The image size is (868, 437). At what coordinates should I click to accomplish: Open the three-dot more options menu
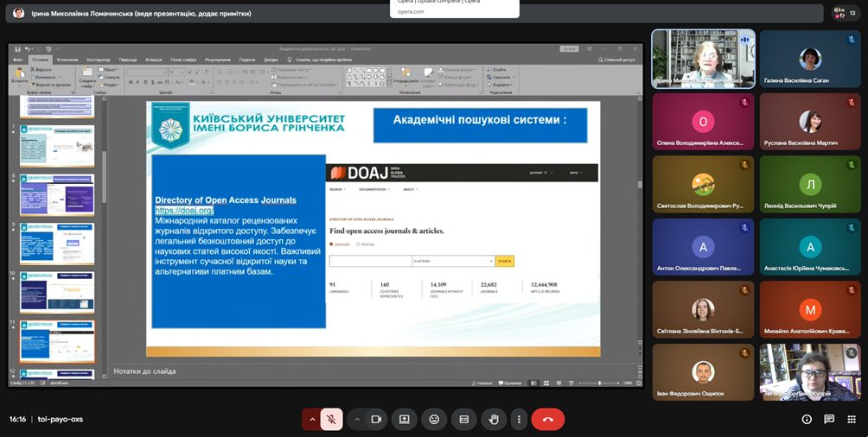[x=519, y=419]
